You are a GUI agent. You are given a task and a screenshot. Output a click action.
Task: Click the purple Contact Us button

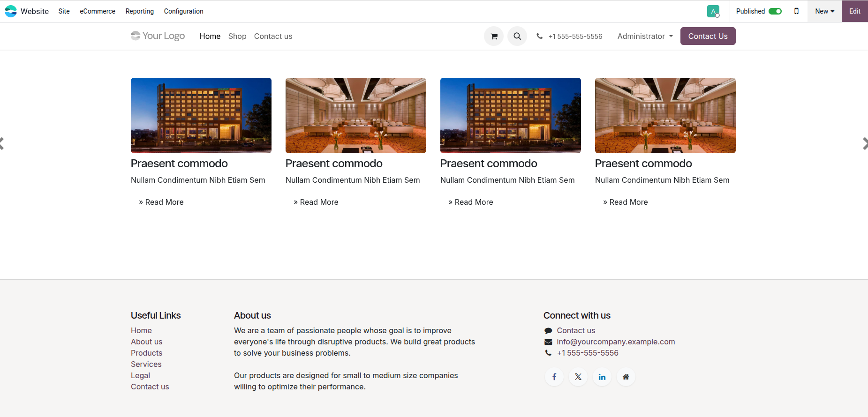708,36
